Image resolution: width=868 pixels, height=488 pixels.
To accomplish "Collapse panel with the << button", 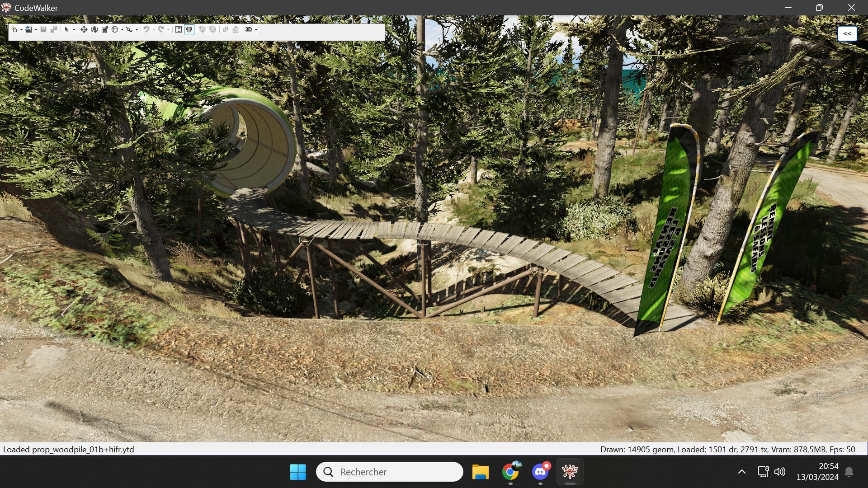I will pos(848,33).
